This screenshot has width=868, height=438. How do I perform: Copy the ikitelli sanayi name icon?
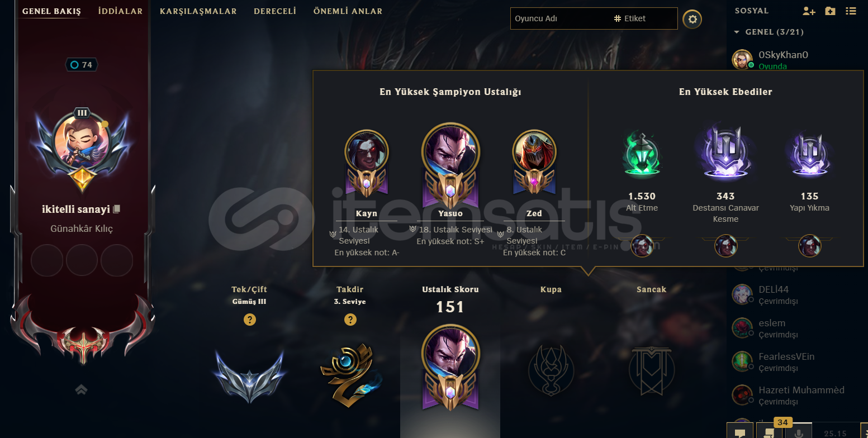pyautogui.click(x=116, y=210)
